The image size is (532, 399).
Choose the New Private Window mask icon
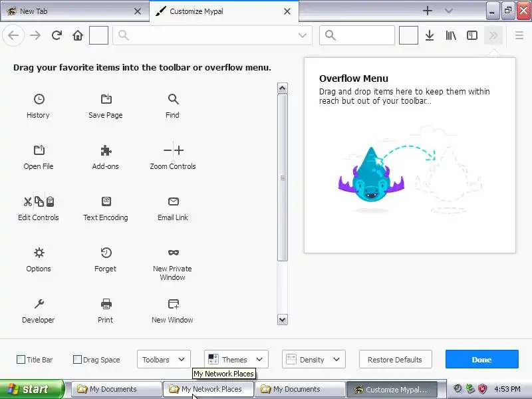(x=174, y=253)
